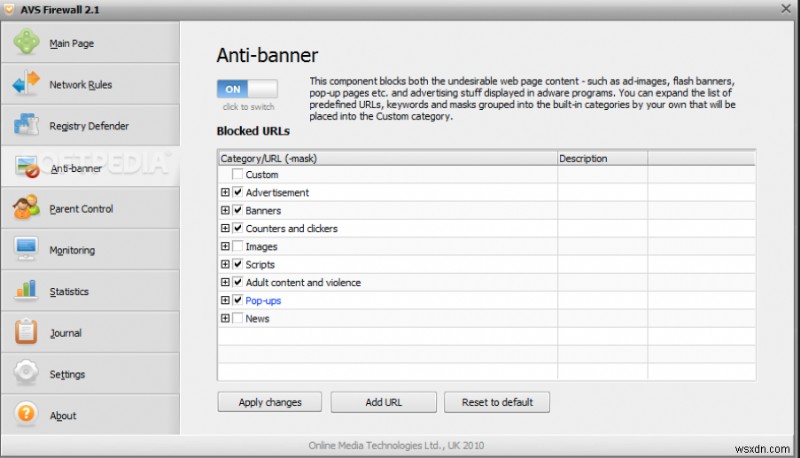Expand the Images category
This screenshot has height=458, width=800.
tap(225, 246)
